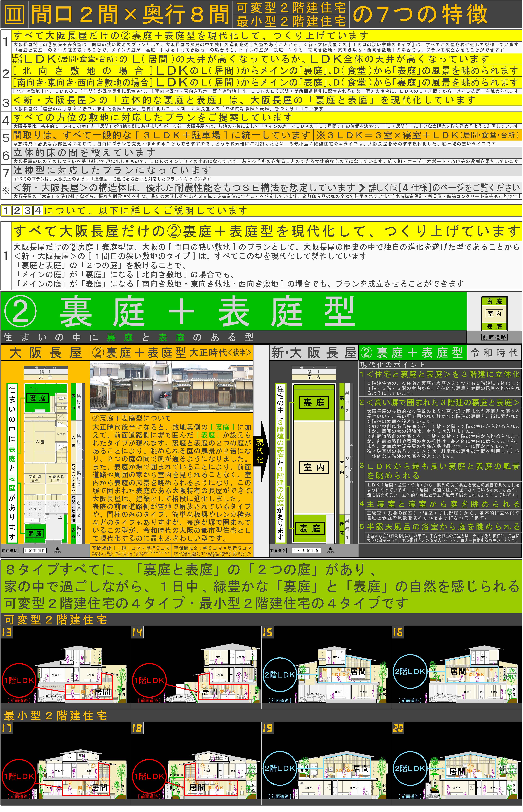The image size is (523, 812).
Task: Click the red 1階LDK circle in section 18
Action: (149, 776)
